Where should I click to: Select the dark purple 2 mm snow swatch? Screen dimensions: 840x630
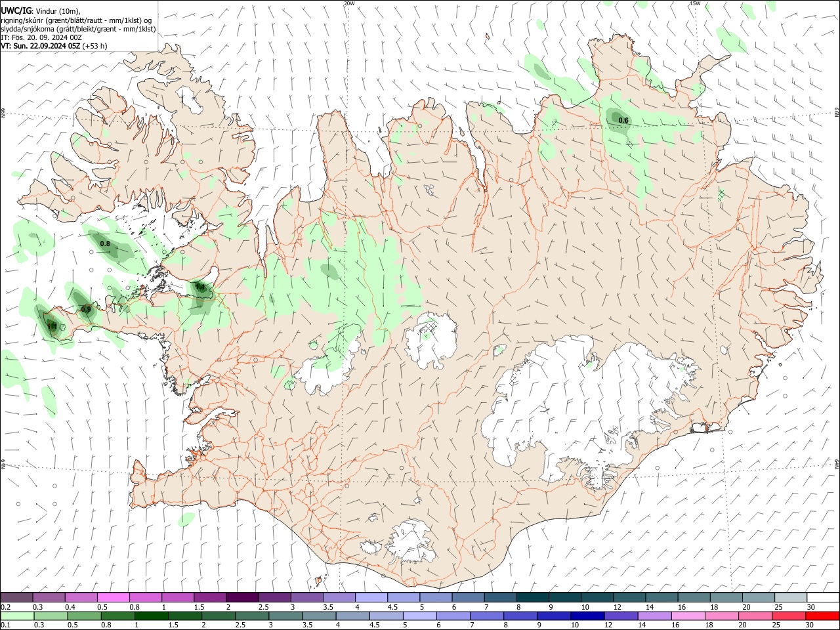[x=242, y=597]
